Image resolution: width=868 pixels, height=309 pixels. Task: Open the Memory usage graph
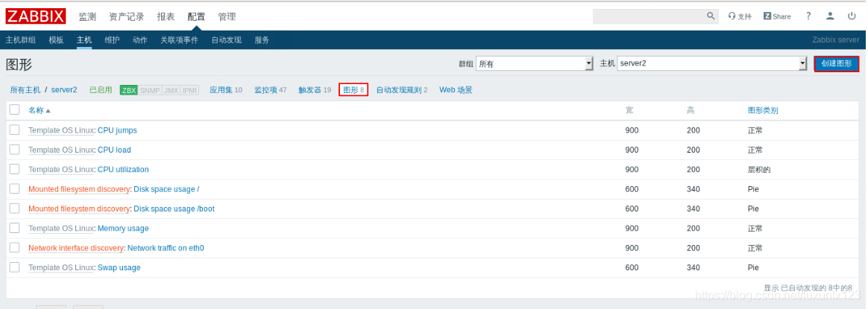tap(123, 229)
